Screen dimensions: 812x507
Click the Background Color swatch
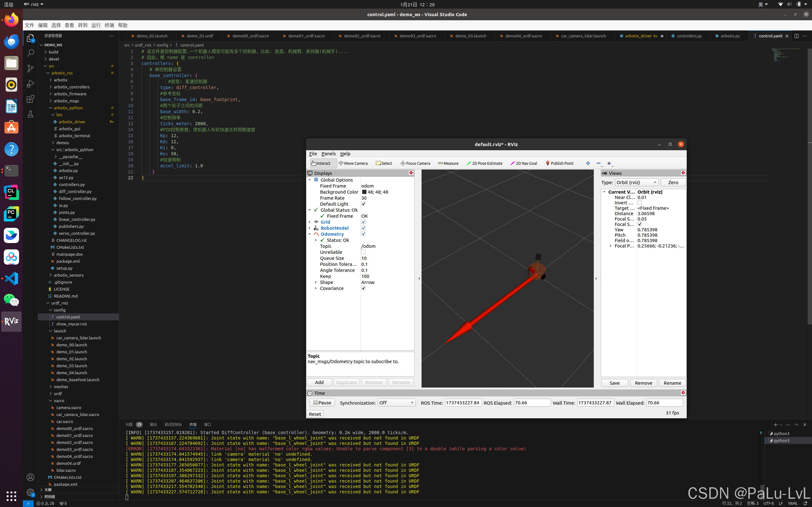tap(364, 192)
